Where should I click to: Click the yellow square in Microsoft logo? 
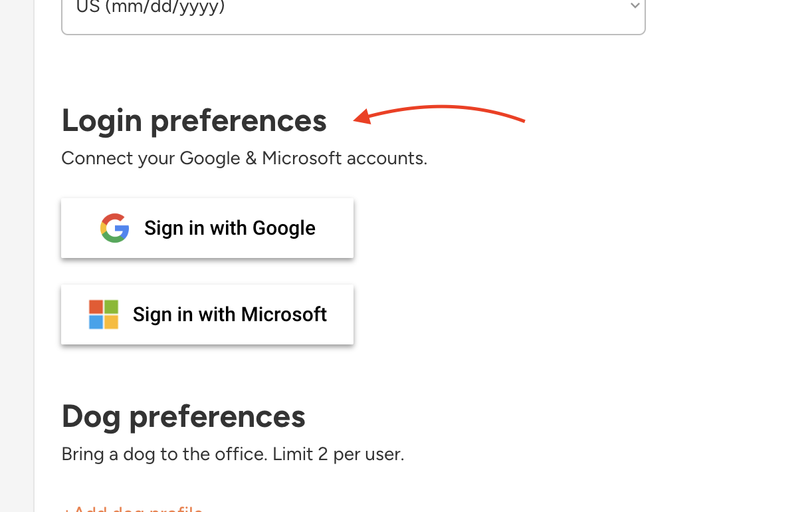[111, 322]
